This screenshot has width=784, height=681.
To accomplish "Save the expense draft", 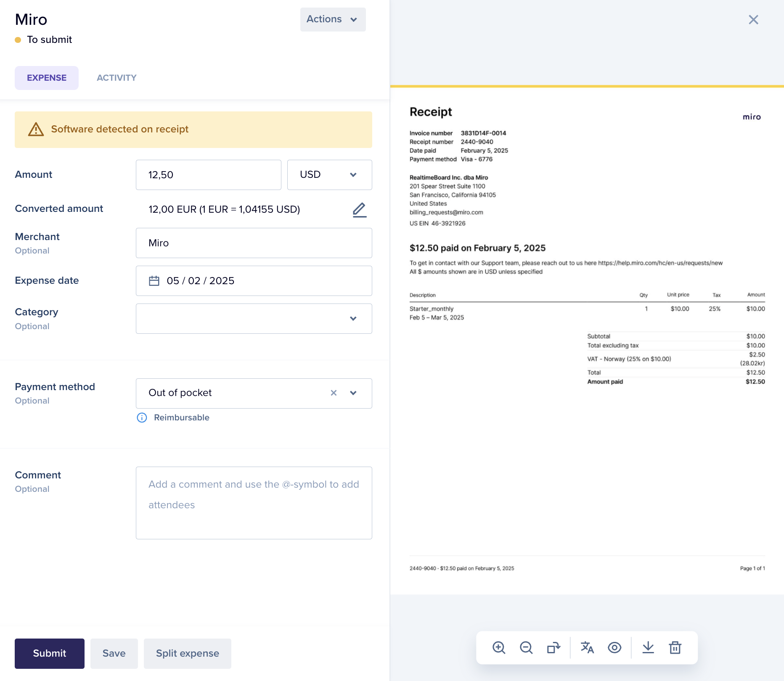I will coord(114,653).
